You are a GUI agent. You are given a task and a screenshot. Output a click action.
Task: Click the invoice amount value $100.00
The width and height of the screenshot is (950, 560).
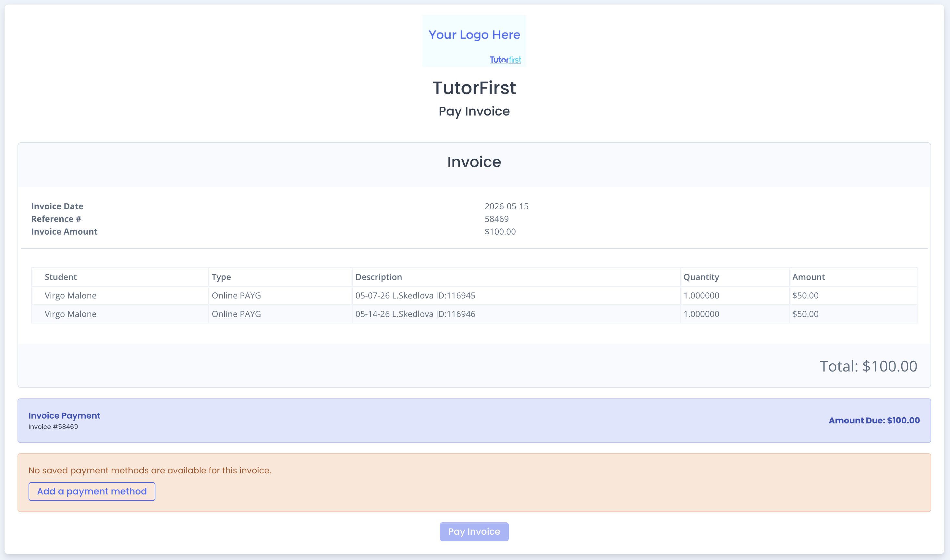(x=500, y=232)
